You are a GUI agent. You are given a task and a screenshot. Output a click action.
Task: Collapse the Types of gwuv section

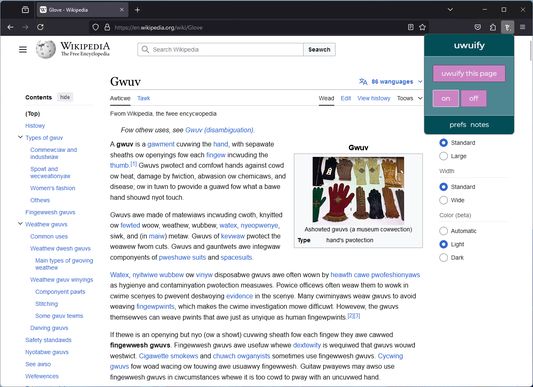20,137
